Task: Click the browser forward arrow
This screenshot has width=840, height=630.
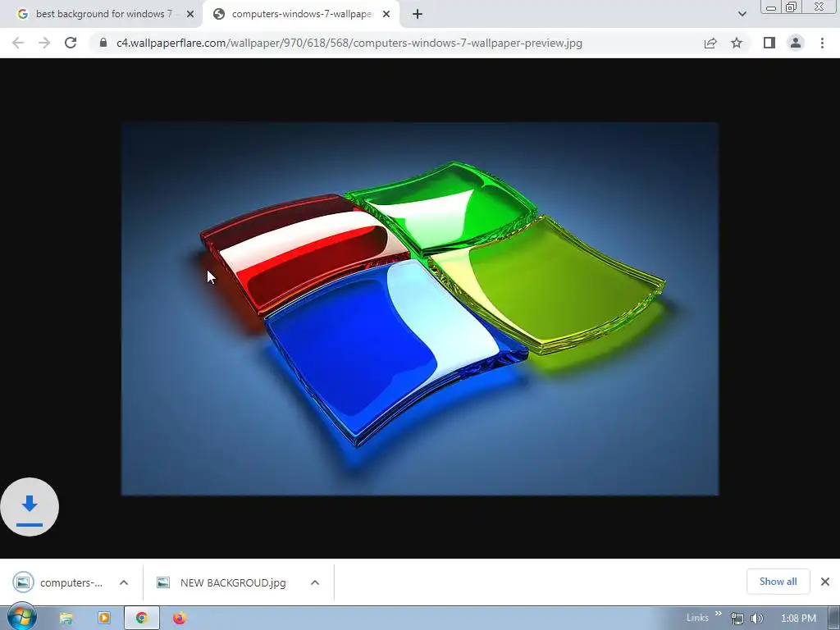Action: [x=44, y=43]
